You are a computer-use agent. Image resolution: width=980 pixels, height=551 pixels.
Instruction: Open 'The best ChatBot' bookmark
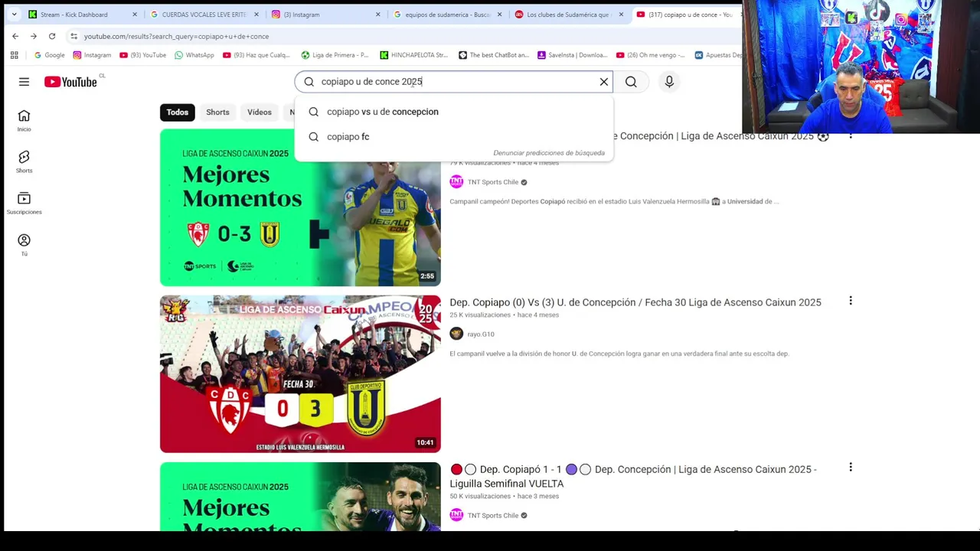click(494, 55)
